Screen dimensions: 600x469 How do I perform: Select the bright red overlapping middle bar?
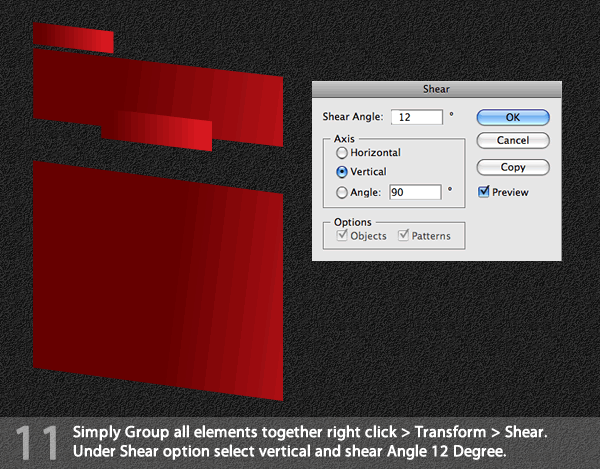(x=157, y=131)
